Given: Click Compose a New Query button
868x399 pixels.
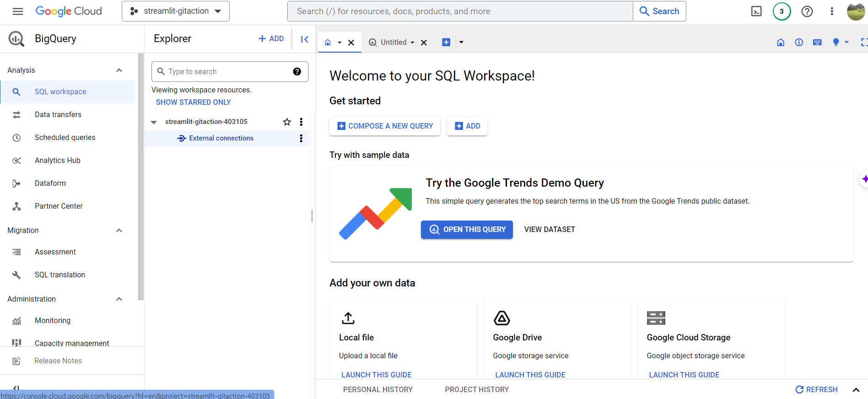Looking at the screenshot, I should point(385,126).
